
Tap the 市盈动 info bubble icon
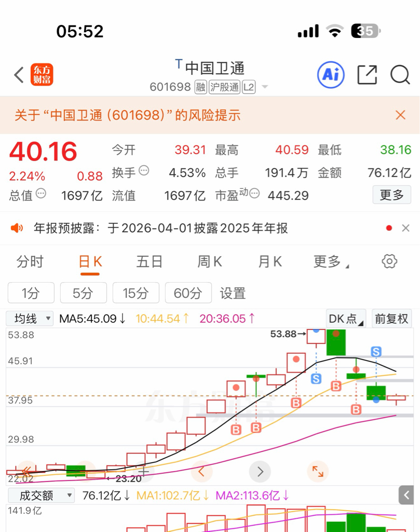[254, 193]
